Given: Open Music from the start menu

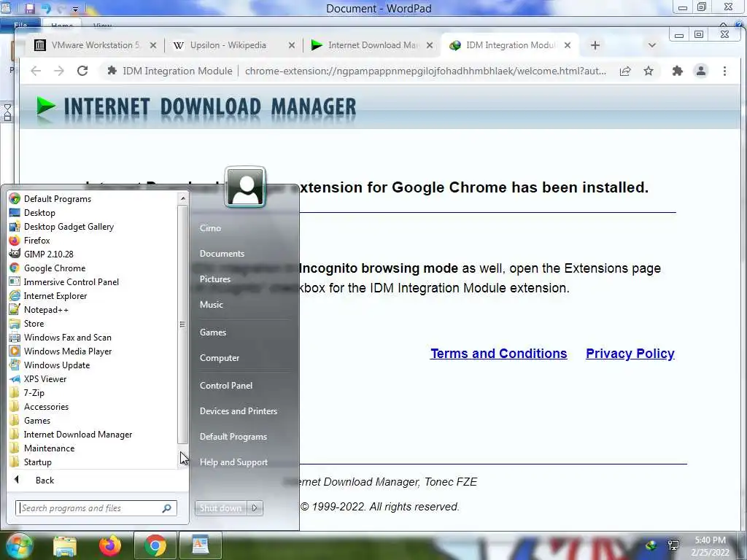Looking at the screenshot, I should coord(211,305).
